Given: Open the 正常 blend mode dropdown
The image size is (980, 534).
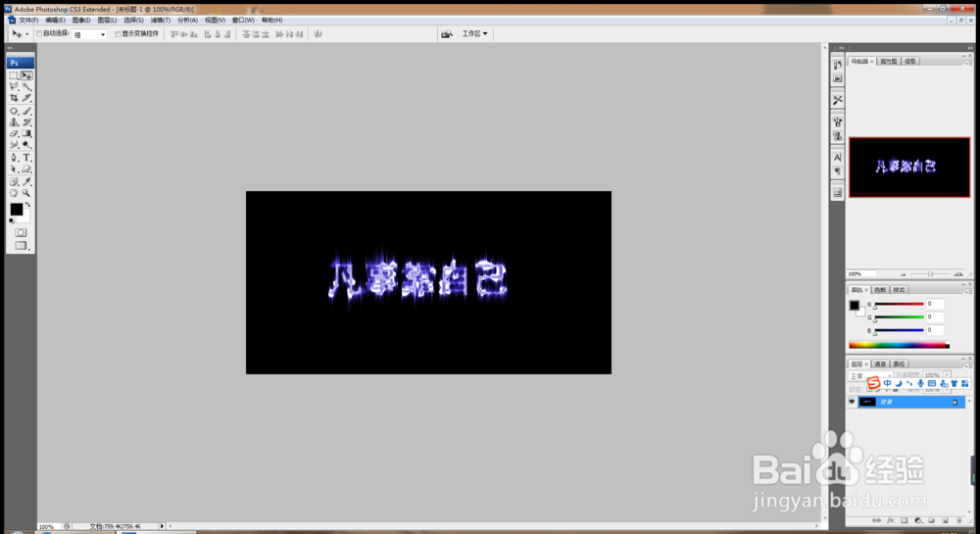Looking at the screenshot, I should (870, 376).
